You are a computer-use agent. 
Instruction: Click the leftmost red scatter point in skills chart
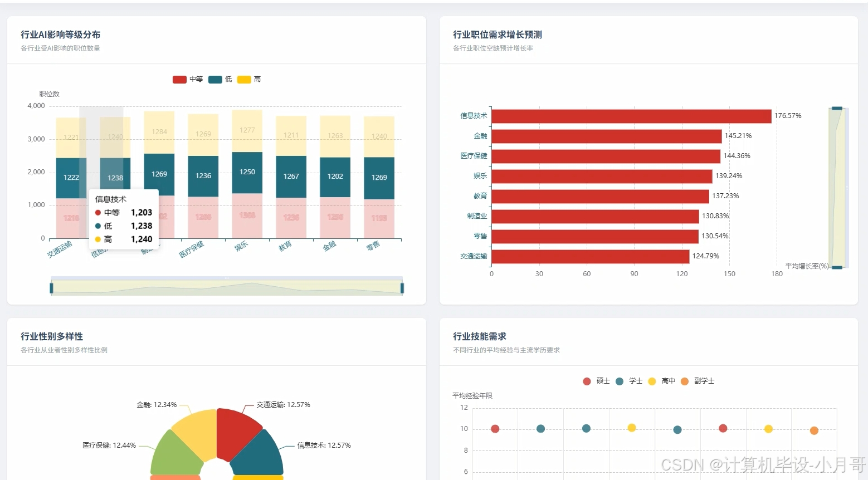495,429
